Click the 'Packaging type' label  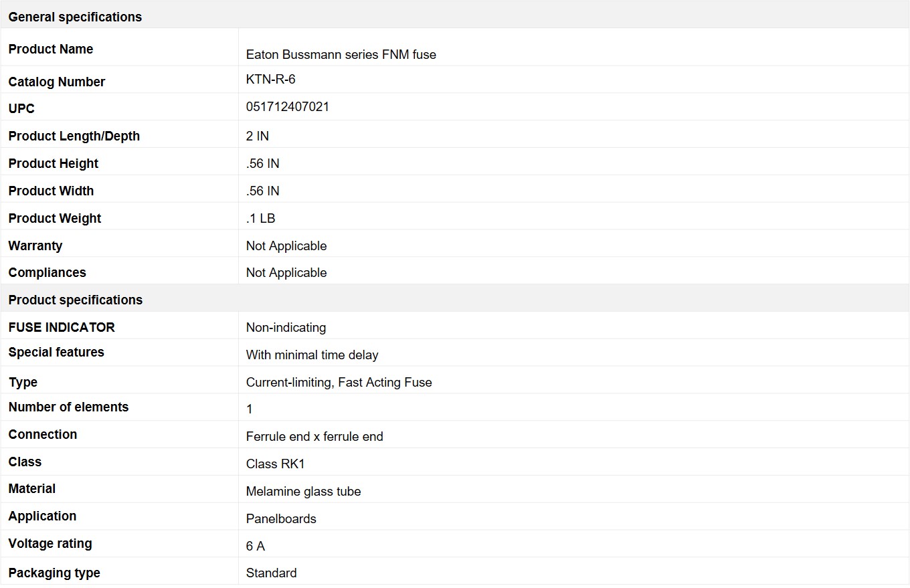(x=54, y=573)
